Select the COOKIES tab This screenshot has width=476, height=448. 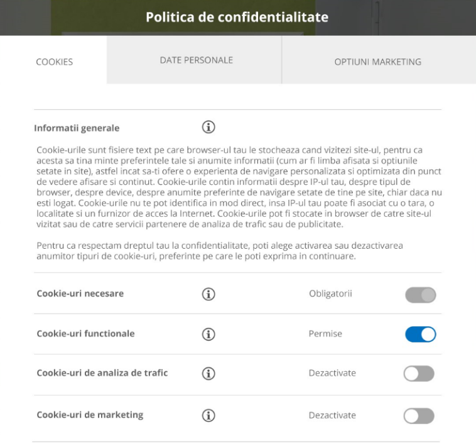click(53, 60)
